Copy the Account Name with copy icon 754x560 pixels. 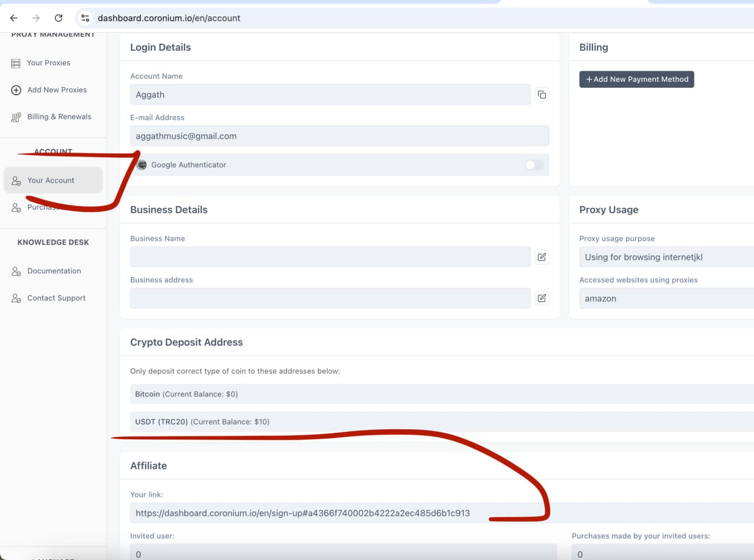click(541, 95)
